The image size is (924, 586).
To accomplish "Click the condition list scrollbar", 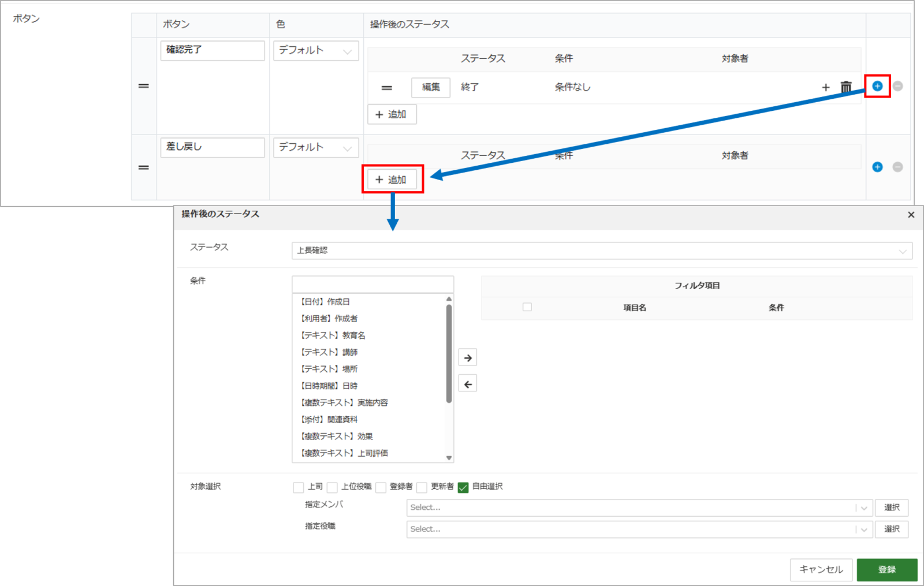I will [x=449, y=353].
